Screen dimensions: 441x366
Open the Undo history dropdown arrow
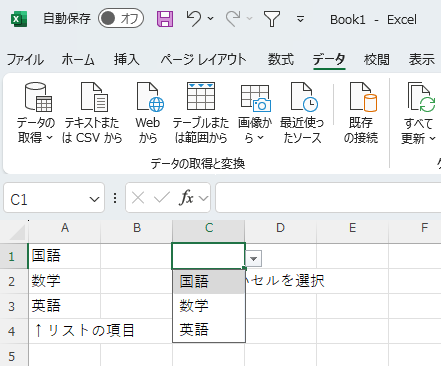pyautogui.click(x=211, y=18)
